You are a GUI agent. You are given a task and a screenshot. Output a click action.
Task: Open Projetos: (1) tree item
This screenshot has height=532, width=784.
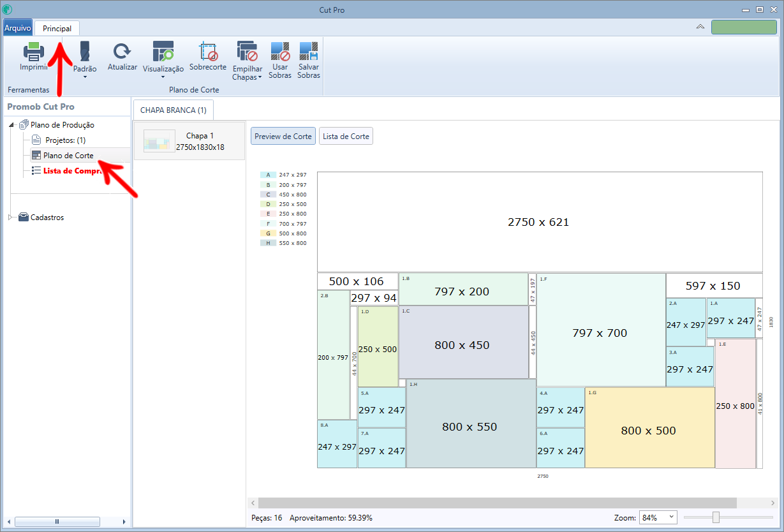[65, 140]
